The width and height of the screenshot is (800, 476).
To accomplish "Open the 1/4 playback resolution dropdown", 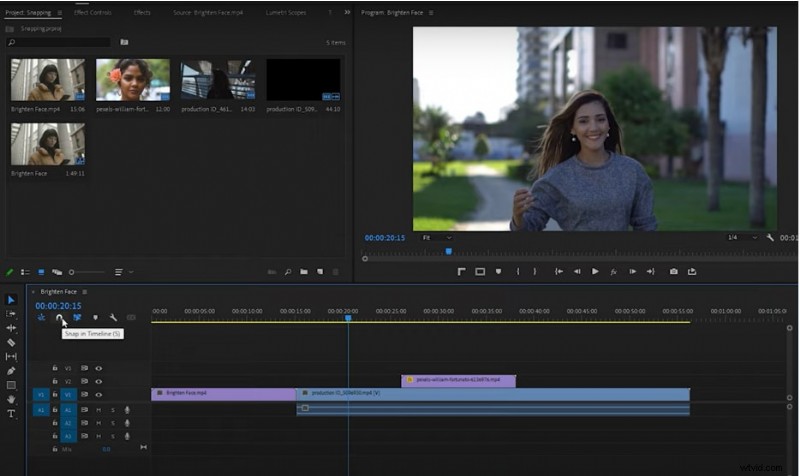I will pyautogui.click(x=742, y=238).
